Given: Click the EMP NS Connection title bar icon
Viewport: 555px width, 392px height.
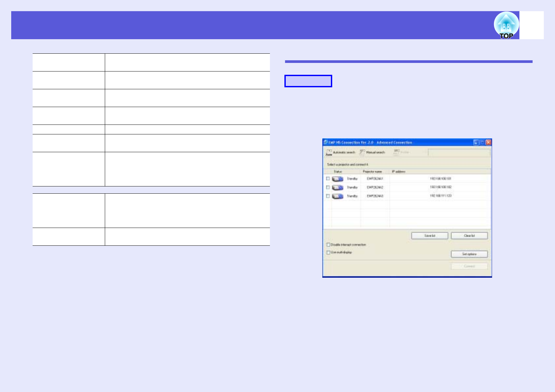Looking at the screenshot, I should point(326,142).
